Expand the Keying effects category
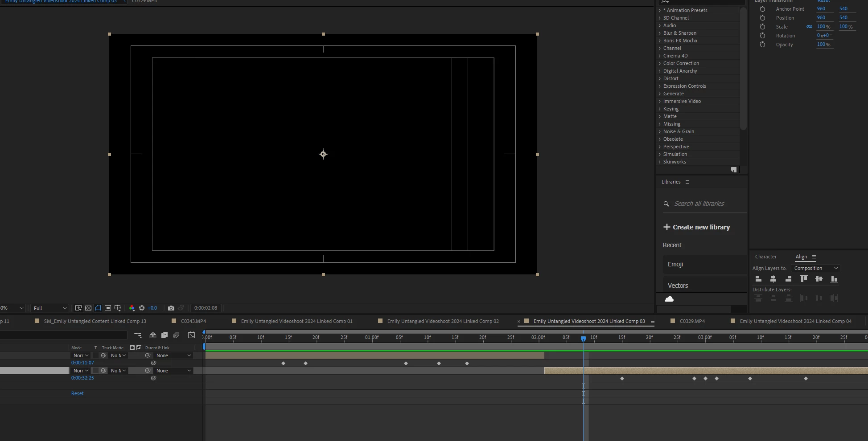 tap(660, 109)
